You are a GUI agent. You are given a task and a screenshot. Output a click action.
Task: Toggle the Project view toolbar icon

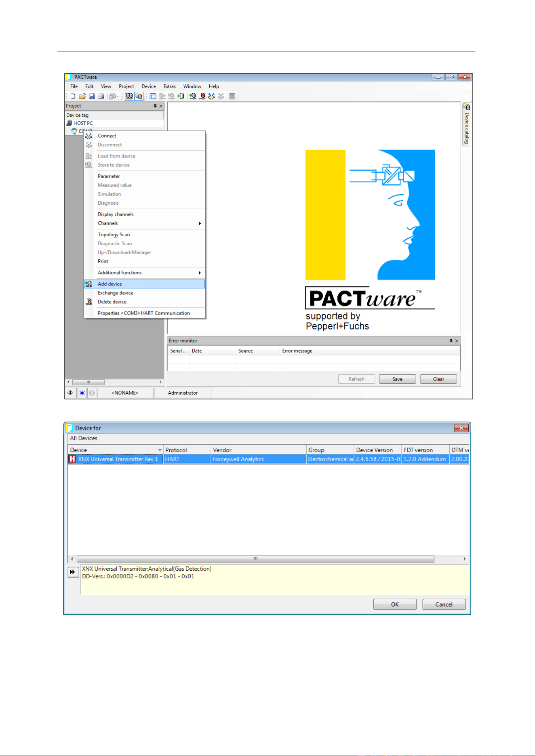pyautogui.click(x=129, y=96)
